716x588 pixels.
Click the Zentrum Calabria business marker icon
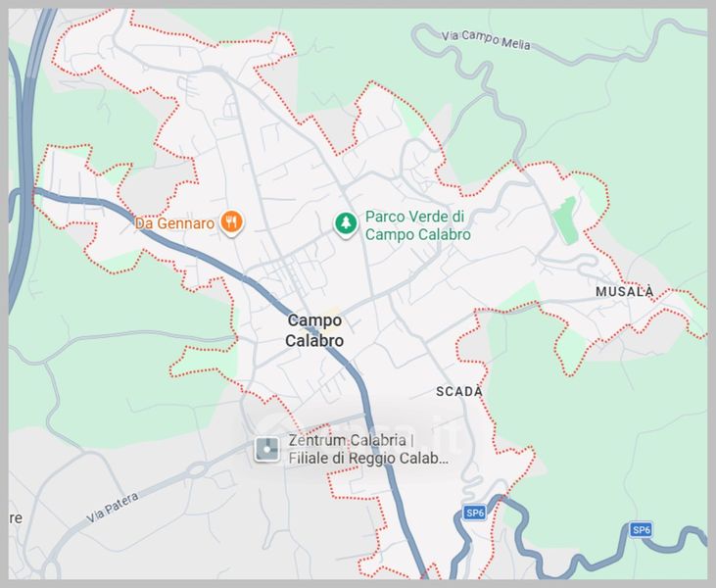pos(267,449)
